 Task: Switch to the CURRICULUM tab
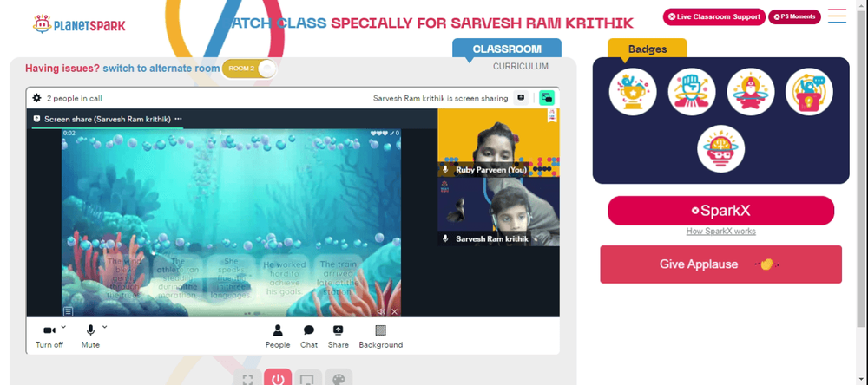tap(521, 67)
